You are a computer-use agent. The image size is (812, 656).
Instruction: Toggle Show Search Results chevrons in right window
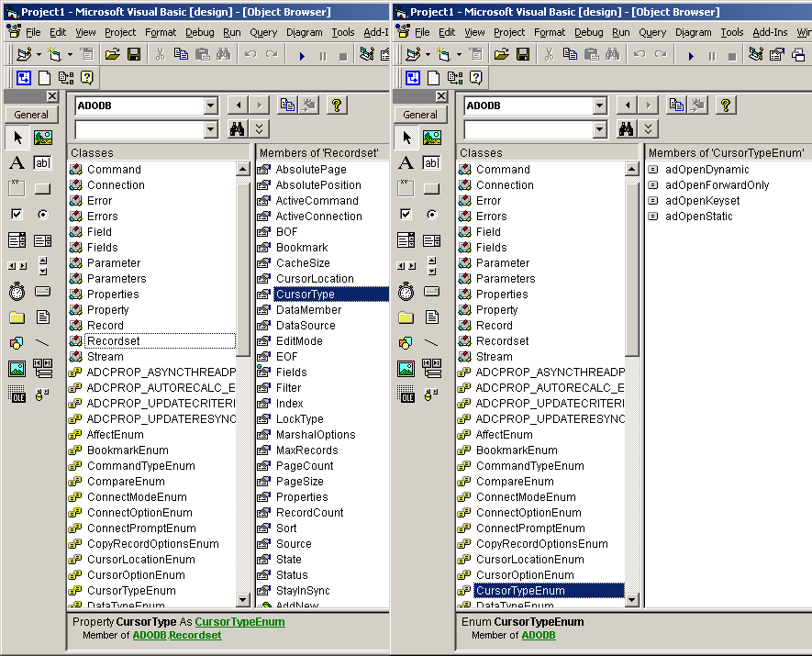coord(649,129)
